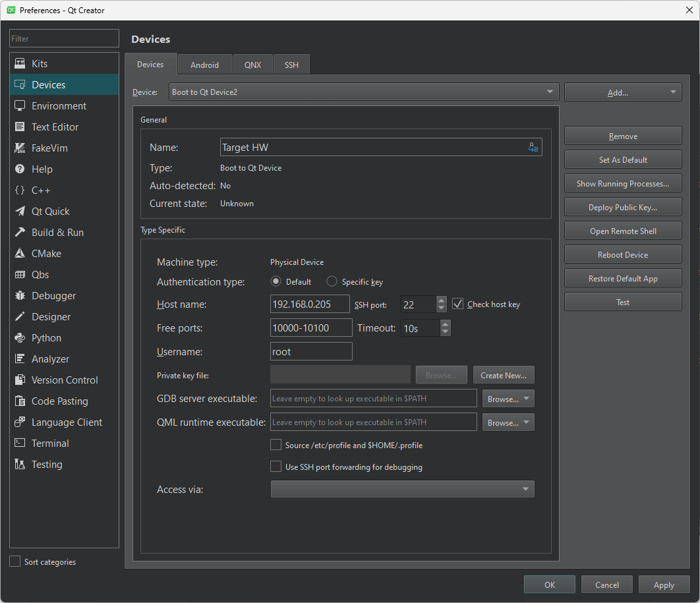Select the Specific key authentication radio button
Image resolution: width=700 pixels, height=603 pixels.
coord(332,281)
